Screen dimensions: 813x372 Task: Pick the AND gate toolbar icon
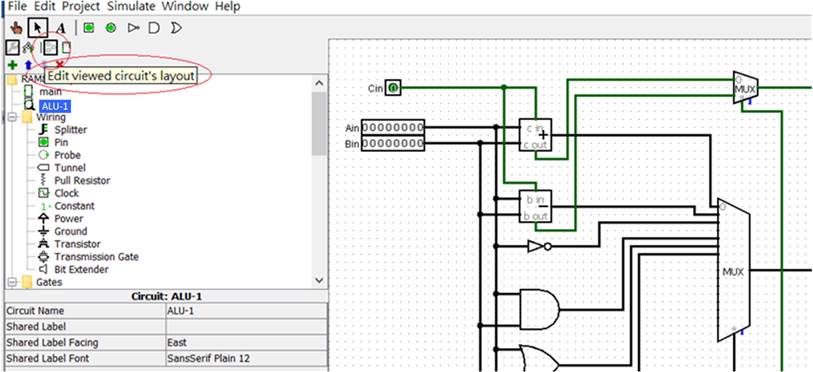pyautogui.click(x=154, y=27)
